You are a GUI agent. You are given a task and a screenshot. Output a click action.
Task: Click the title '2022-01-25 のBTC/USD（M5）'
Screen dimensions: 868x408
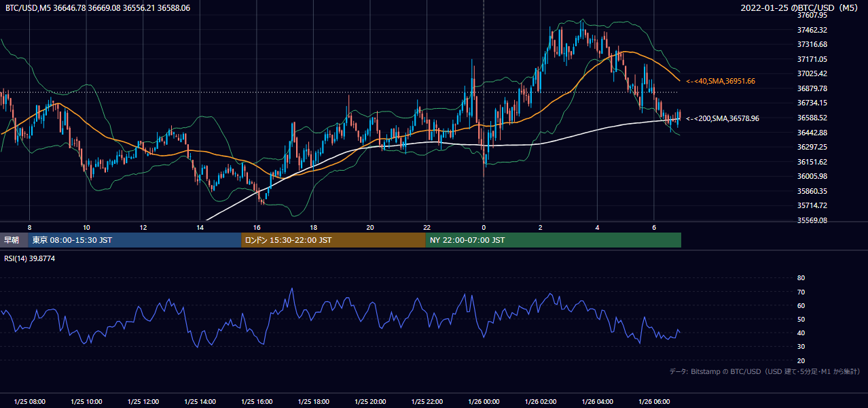click(800, 8)
